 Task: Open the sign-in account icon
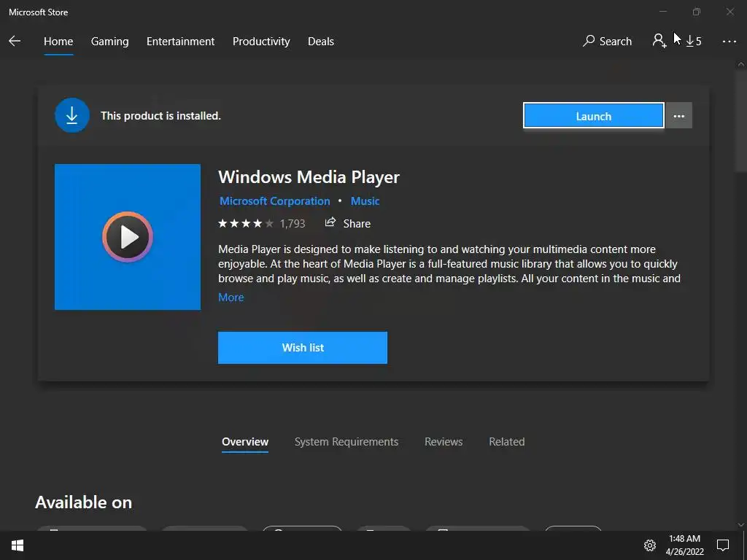659,41
